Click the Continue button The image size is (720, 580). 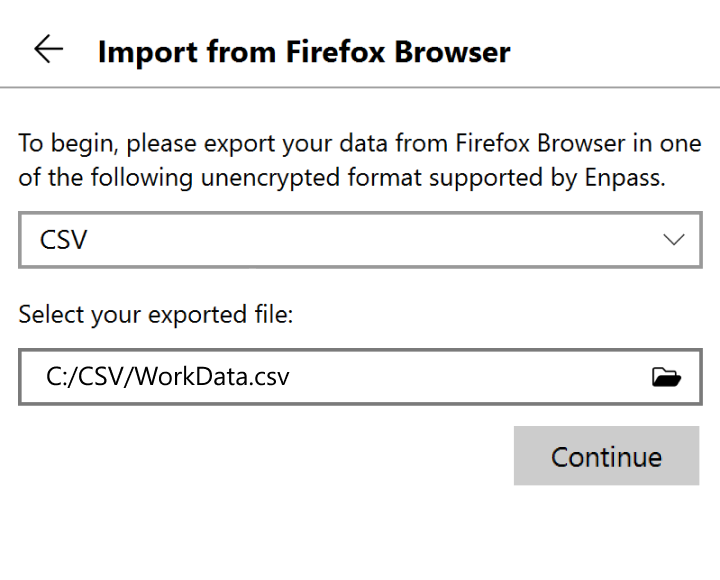pos(607,456)
